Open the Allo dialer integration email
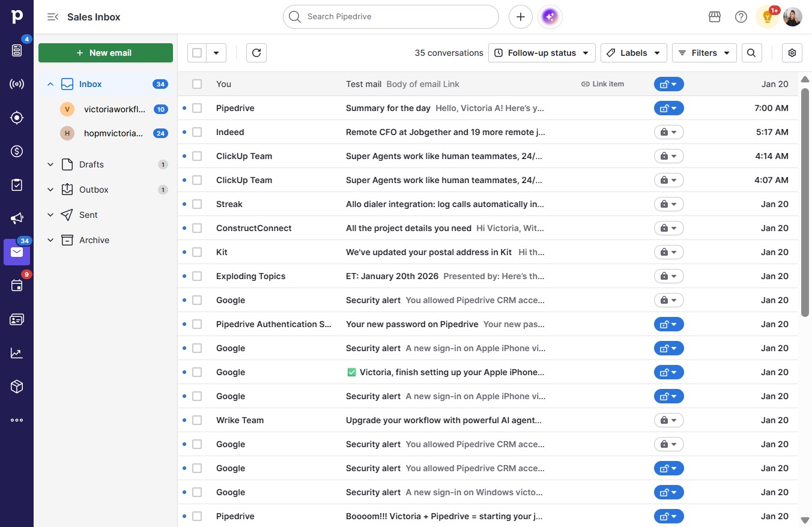This screenshot has height=527, width=812. point(445,204)
